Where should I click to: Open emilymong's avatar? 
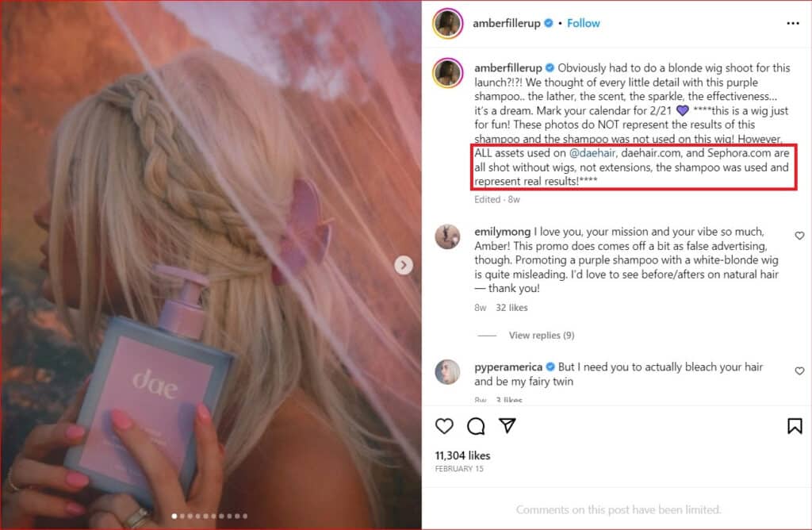447,236
